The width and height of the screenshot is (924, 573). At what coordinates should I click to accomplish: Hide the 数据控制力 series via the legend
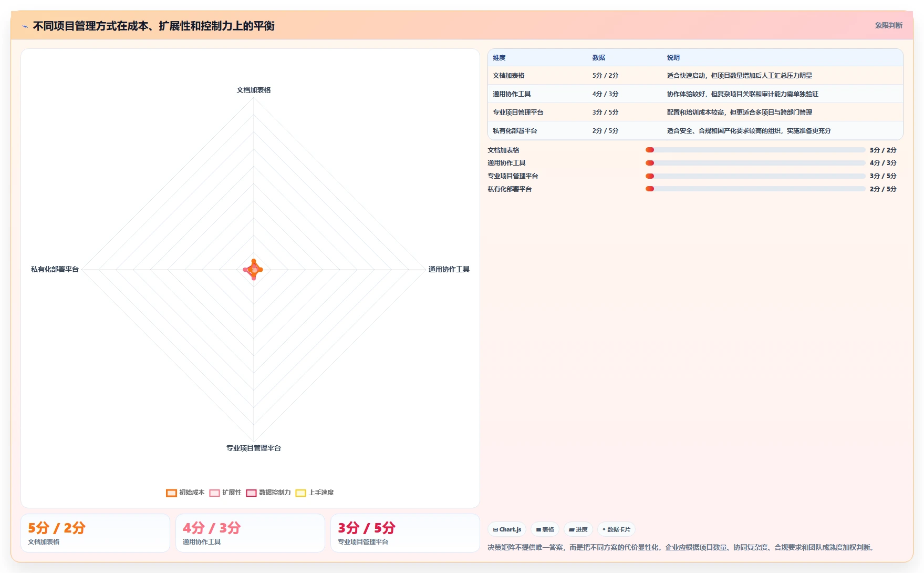point(268,493)
